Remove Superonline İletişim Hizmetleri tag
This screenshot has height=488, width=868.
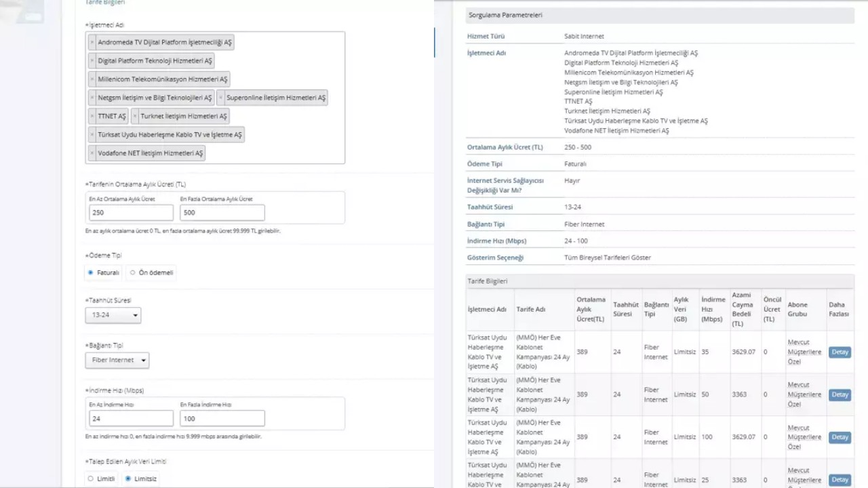[x=221, y=98]
